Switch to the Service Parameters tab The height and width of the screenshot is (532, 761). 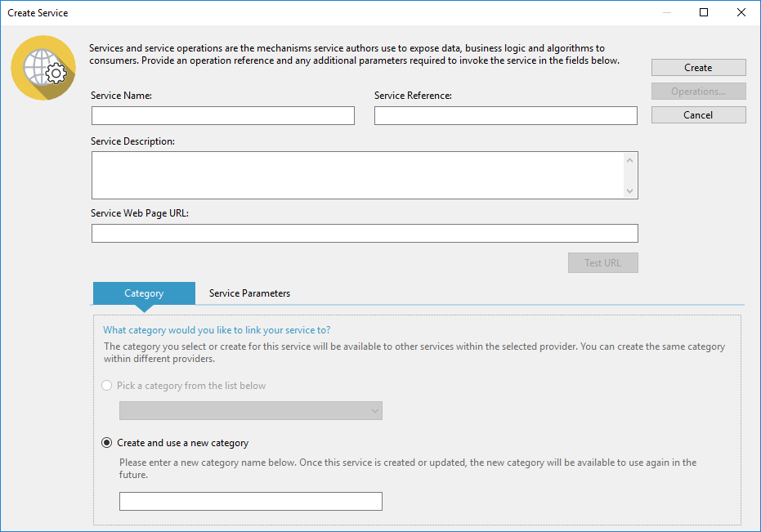(x=249, y=293)
